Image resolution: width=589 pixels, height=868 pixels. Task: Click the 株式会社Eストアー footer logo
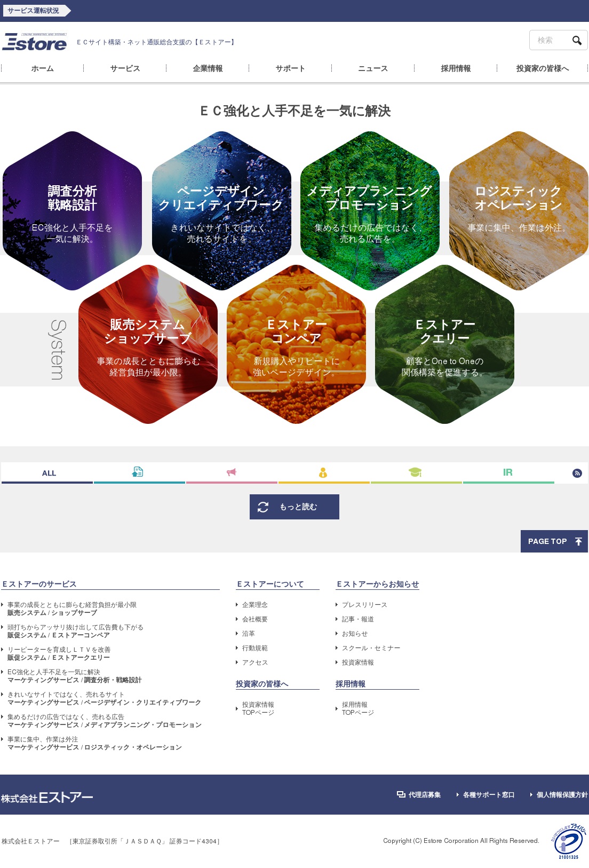pyautogui.click(x=47, y=798)
